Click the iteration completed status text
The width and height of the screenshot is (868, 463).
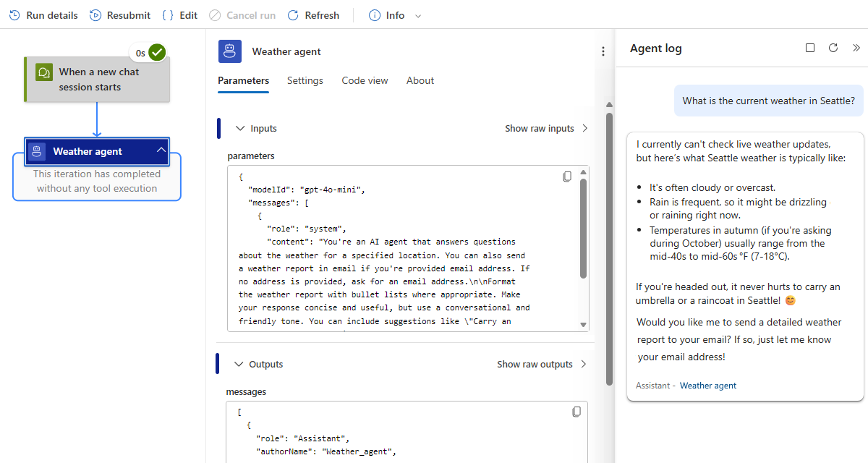97,181
